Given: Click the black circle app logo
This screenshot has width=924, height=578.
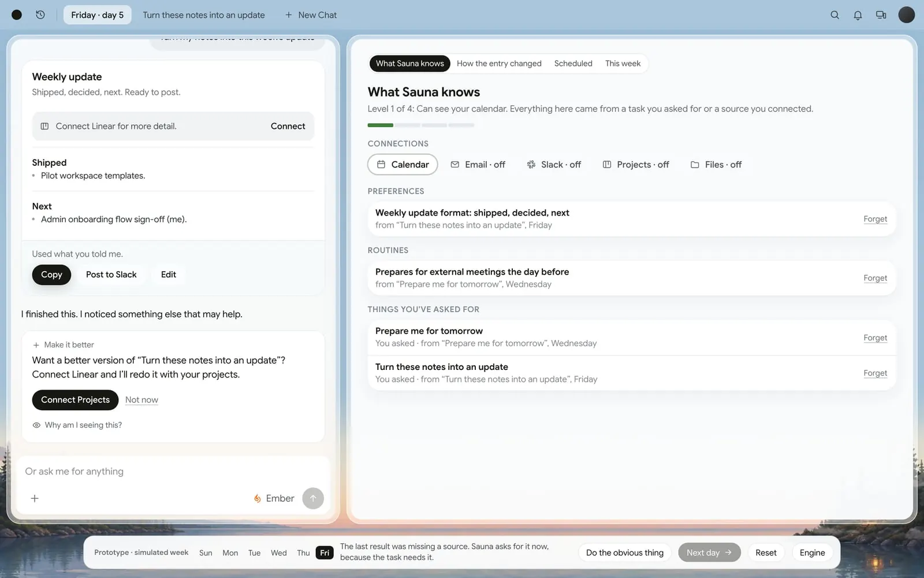Looking at the screenshot, I should pos(17,15).
